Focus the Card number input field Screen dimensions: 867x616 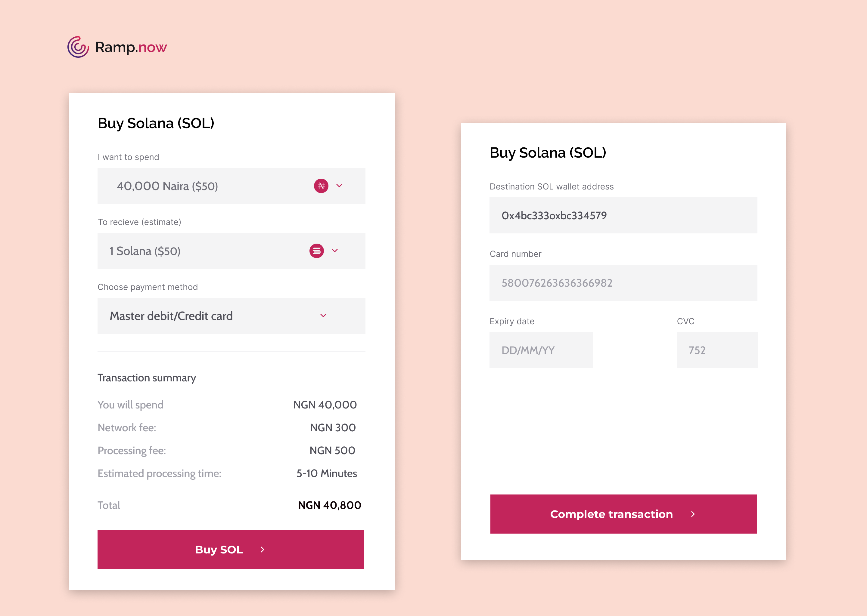pos(623,283)
